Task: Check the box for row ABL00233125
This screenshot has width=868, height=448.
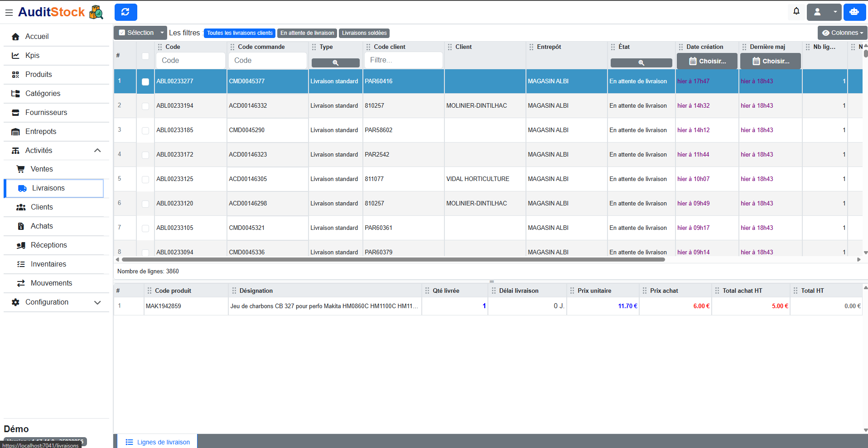Action: tap(145, 179)
